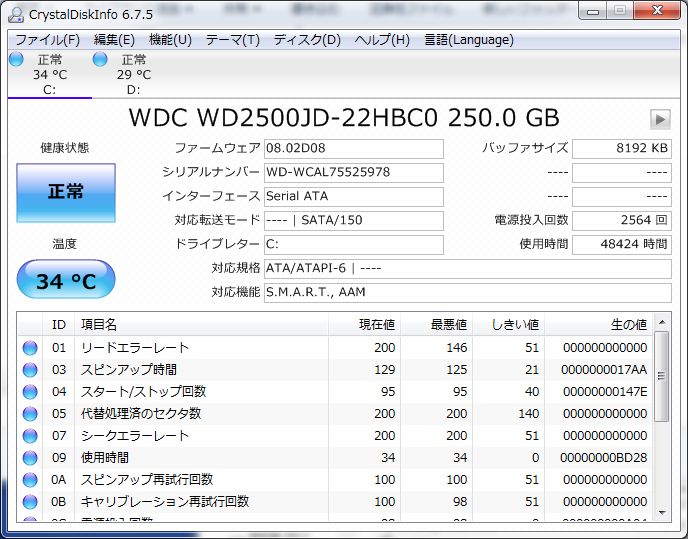Open the テーマ(T) menu
This screenshot has height=539, width=688.
tap(233, 40)
